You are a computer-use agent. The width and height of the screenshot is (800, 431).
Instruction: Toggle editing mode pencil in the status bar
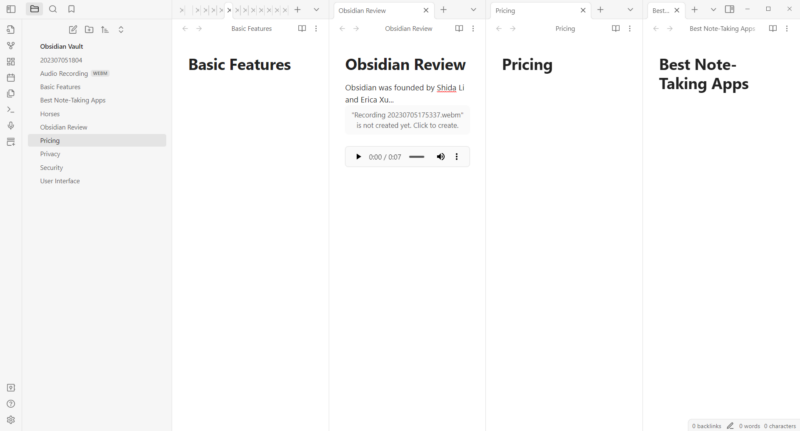click(730, 426)
